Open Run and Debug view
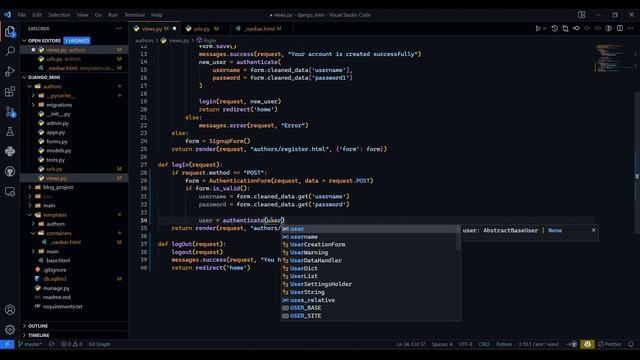 [10, 71]
